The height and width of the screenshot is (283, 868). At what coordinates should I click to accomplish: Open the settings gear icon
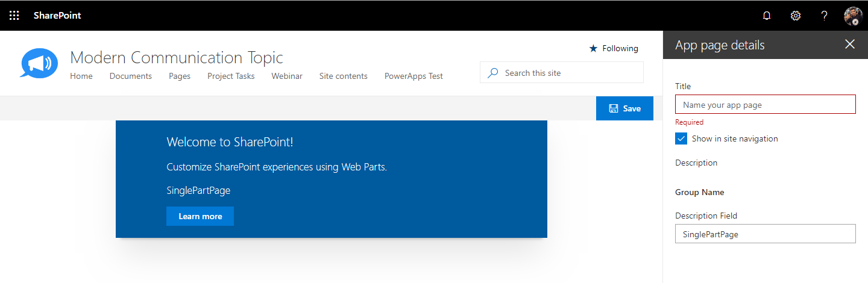[796, 16]
